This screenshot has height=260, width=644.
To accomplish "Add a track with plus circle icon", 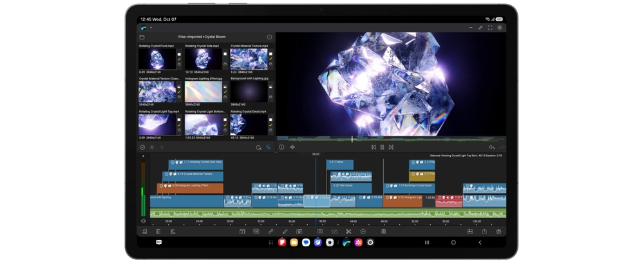I will (x=363, y=232).
